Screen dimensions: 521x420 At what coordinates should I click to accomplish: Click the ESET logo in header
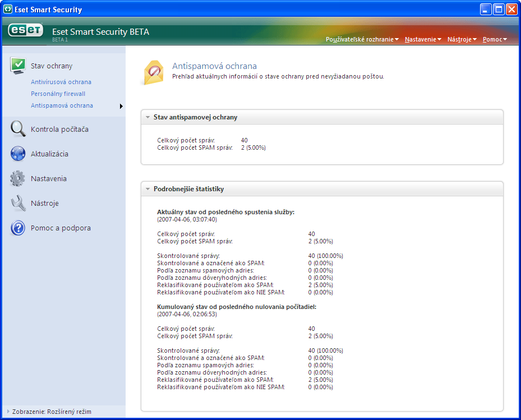(x=26, y=30)
